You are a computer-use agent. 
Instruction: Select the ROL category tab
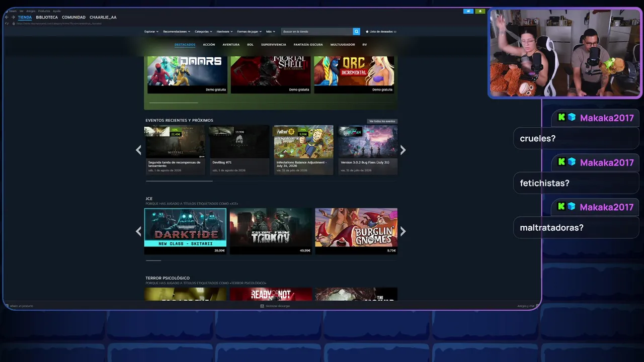[250, 45]
